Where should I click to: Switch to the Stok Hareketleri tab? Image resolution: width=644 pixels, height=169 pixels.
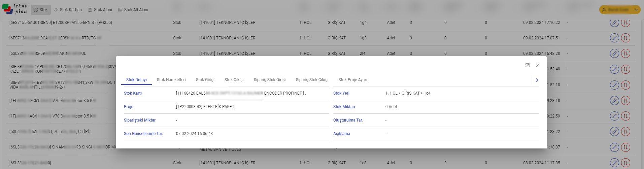171,80
